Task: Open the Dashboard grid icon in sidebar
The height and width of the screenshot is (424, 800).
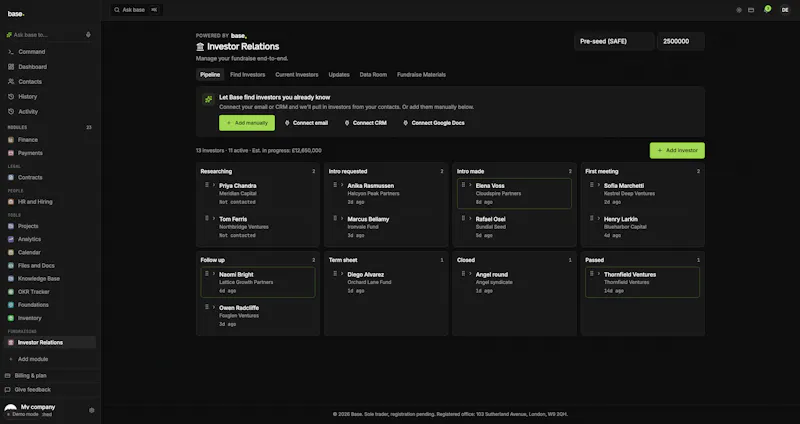Action: [11, 67]
